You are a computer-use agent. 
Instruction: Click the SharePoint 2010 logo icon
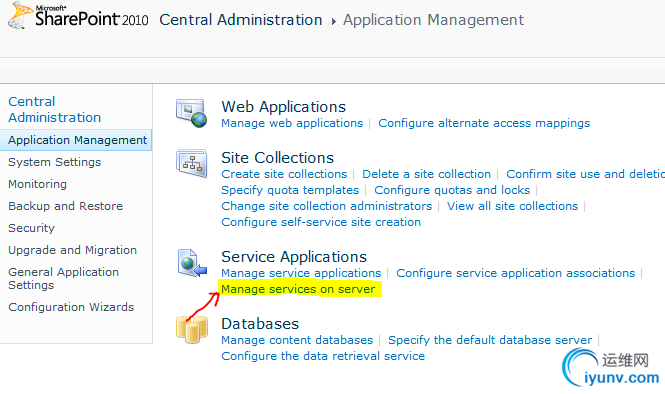pos(20,16)
